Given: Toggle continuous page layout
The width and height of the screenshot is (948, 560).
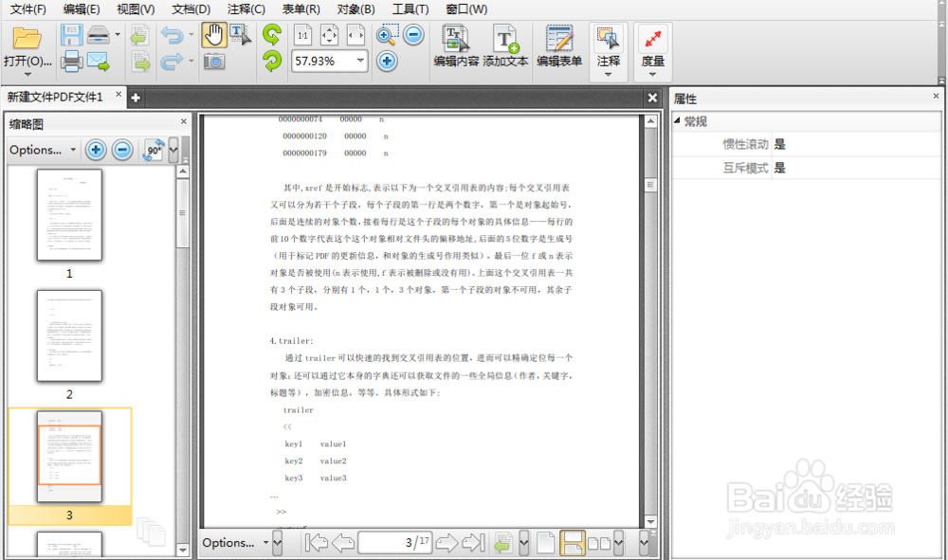Looking at the screenshot, I should click(572, 543).
